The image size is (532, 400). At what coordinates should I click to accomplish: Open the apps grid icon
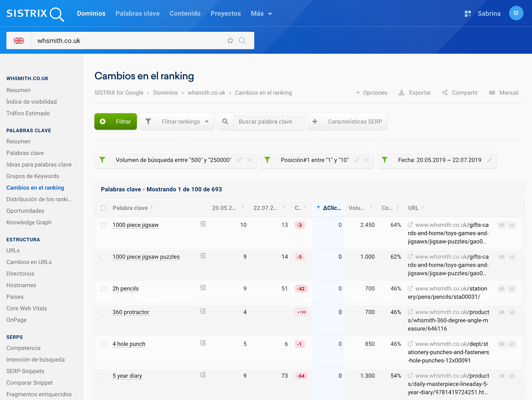point(468,14)
